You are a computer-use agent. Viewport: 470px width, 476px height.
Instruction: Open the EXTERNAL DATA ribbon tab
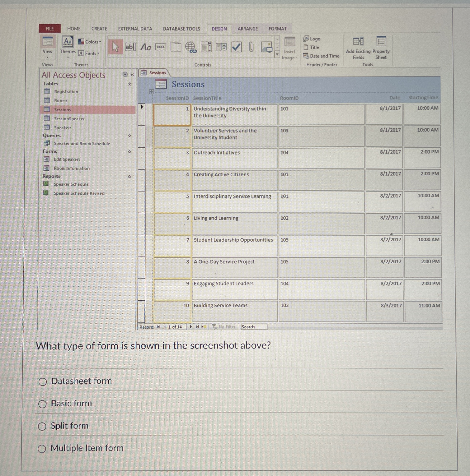pos(135,29)
